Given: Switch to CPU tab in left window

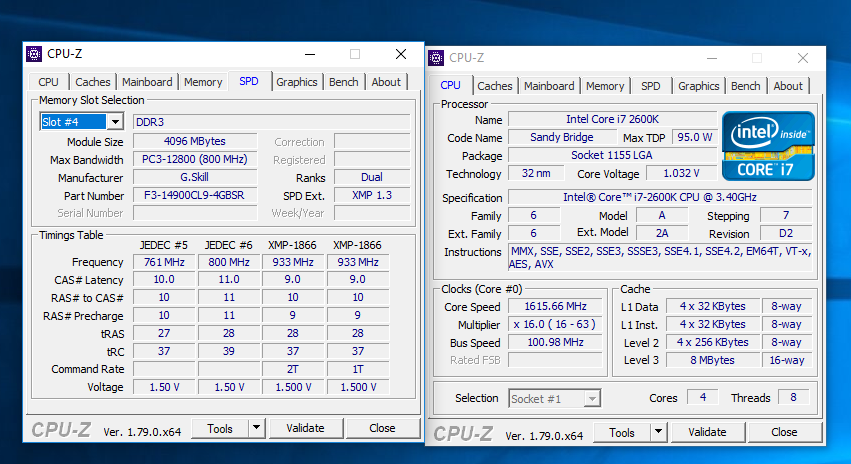Looking at the screenshot, I should 48,82.
